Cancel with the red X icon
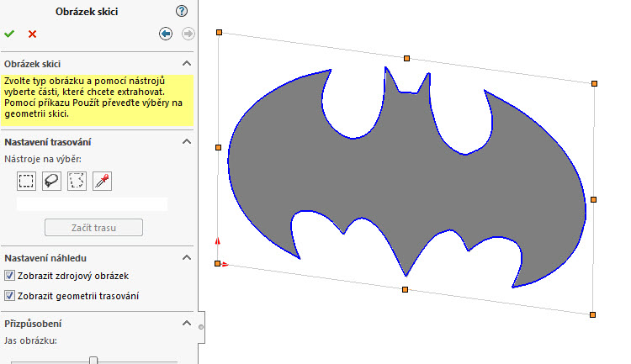The image size is (631, 364). coord(32,34)
